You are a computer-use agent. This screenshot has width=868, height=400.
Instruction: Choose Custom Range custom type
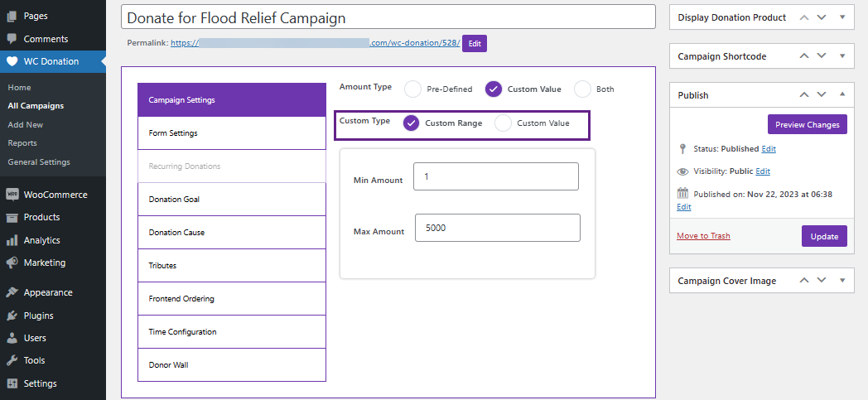pos(411,123)
